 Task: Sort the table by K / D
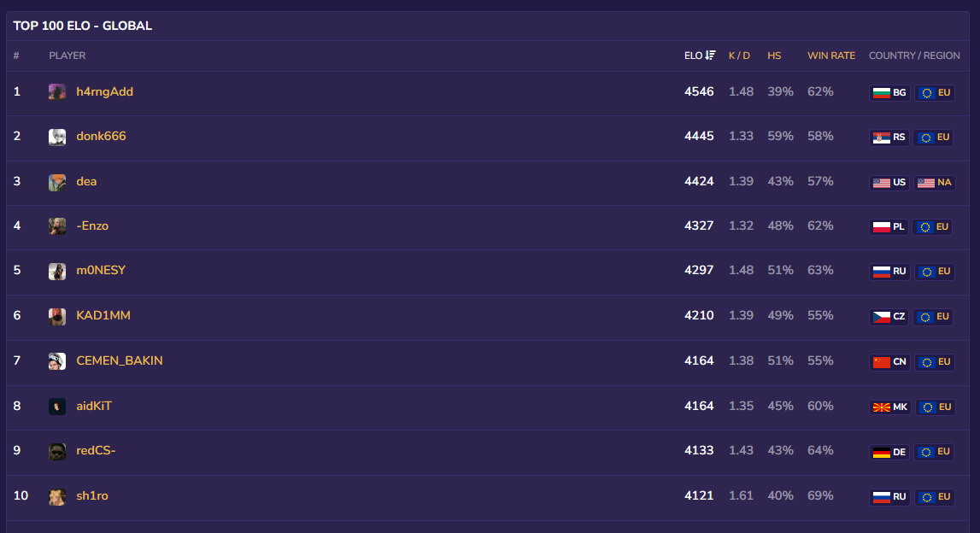(739, 56)
